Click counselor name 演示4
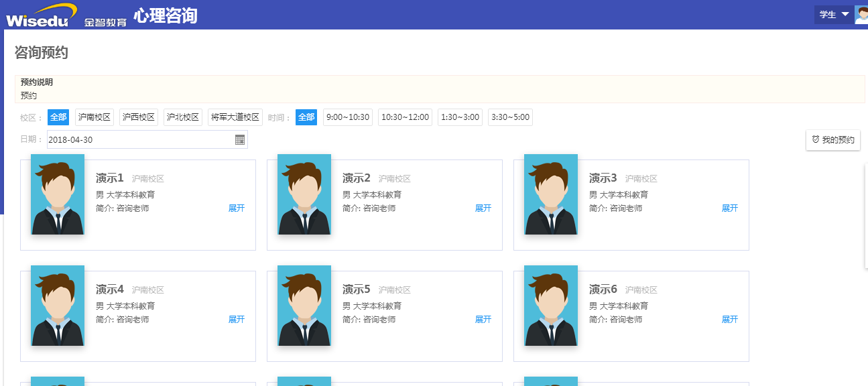Image resolution: width=868 pixels, height=386 pixels. (x=110, y=289)
